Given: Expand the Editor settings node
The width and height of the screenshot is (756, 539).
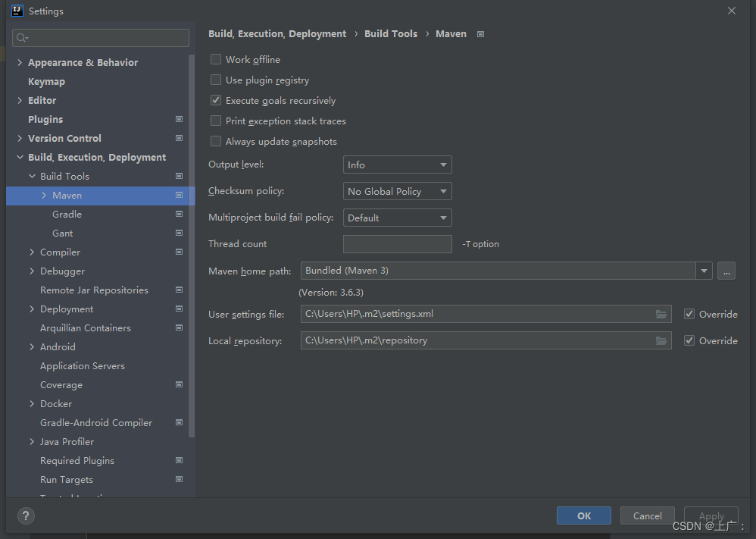Looking at the screenshot, I should pyautogui.click(x=20, y=100).
